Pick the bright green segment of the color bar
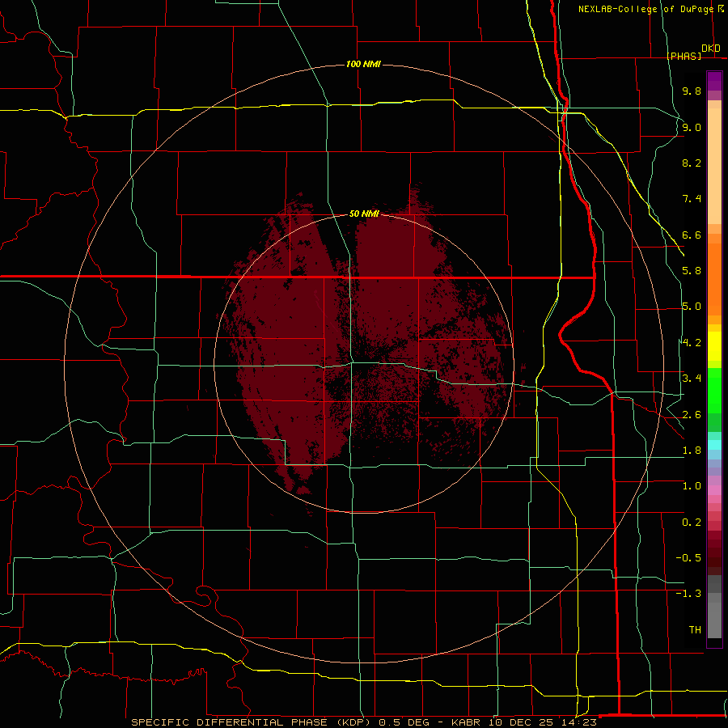Image resolution: width=728 pixels, height=728 pixels. [714, 391]
